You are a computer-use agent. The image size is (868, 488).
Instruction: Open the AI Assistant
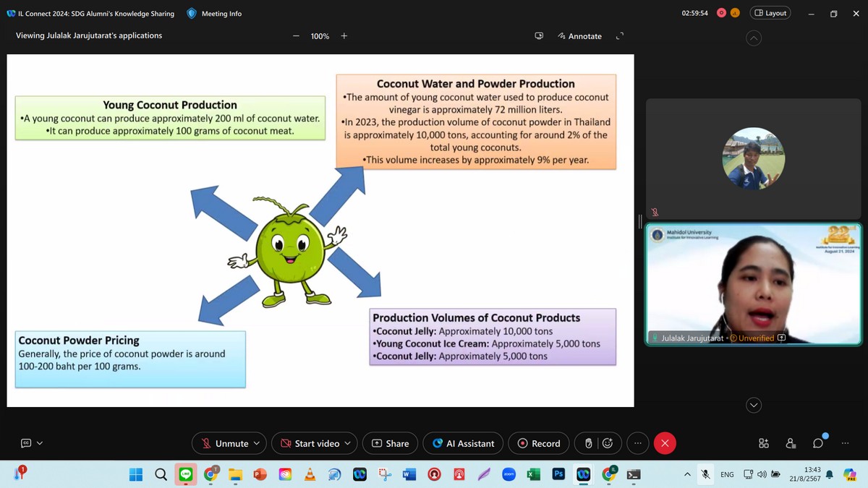(x=464, y=443)
